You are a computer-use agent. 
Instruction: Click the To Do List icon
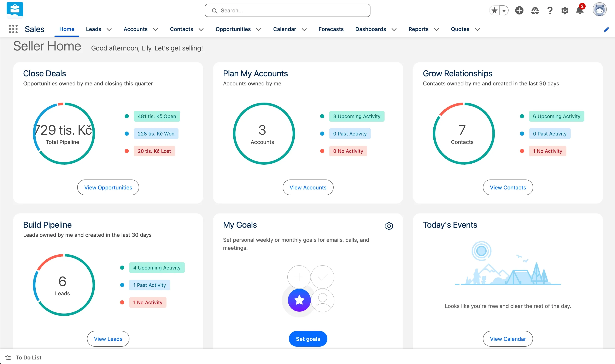pos(8,357)
